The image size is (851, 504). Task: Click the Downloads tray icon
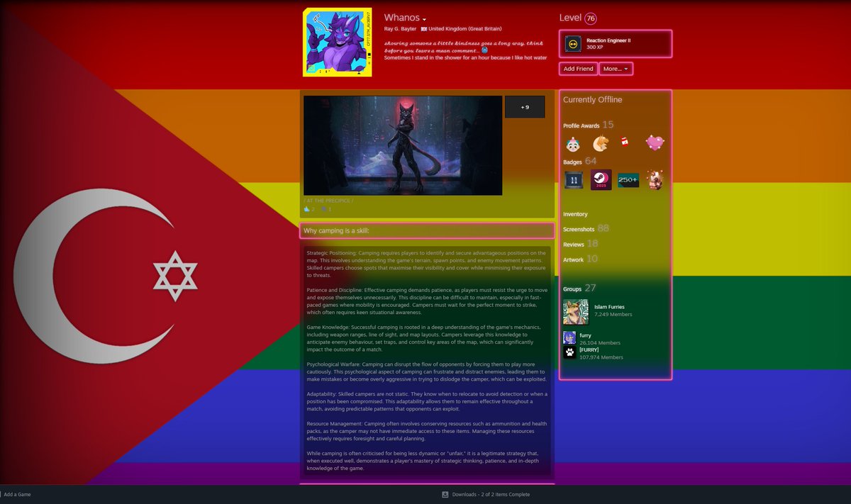[445, 494]
